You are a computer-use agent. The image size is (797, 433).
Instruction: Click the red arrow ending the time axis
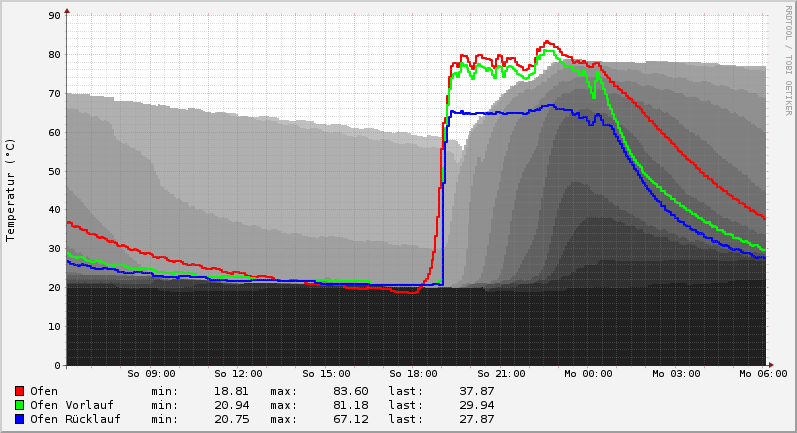[770, 365]
